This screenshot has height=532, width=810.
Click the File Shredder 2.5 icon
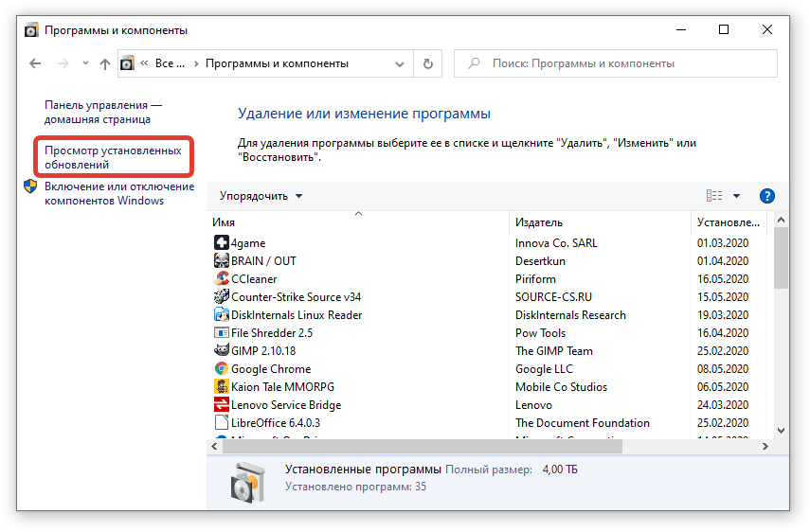coord(221,333)
